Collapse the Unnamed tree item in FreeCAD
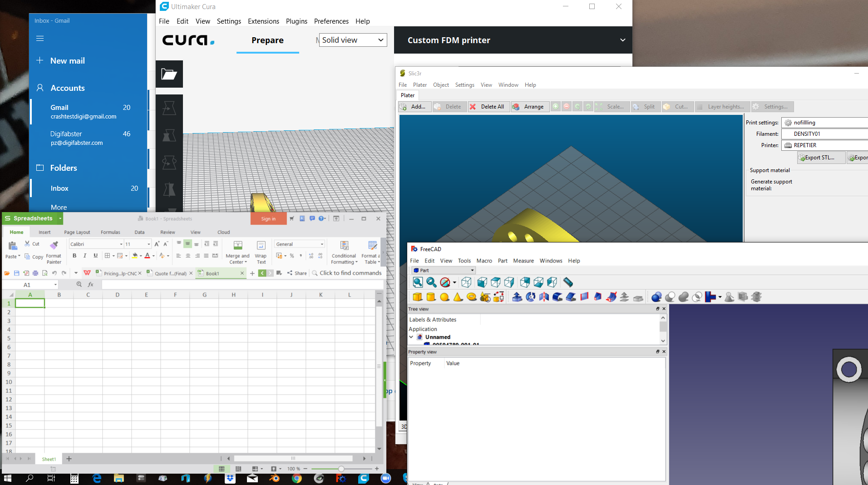The width and height of the screenshot is (868, 485). (411, 337)
